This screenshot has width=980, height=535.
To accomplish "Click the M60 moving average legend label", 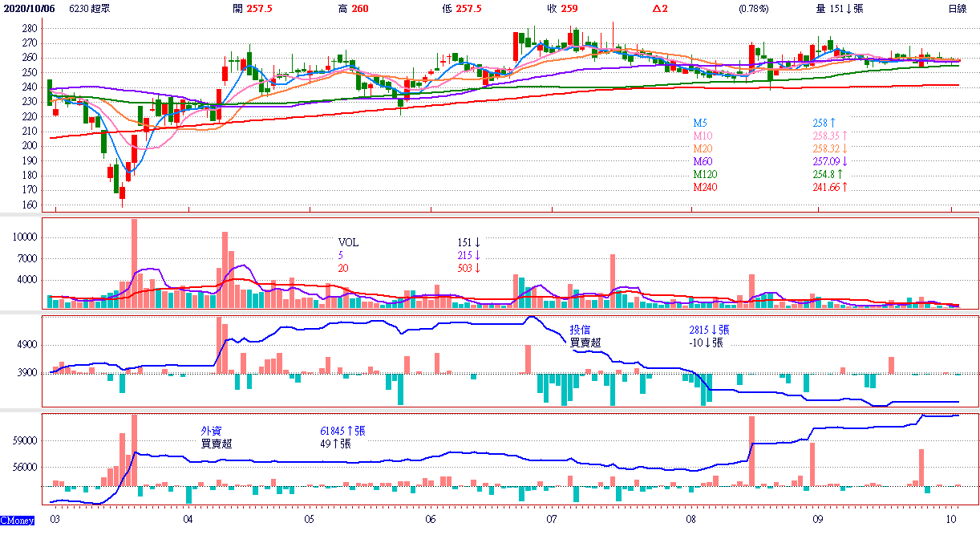I will pyautogui.click(x=703, y=161).
